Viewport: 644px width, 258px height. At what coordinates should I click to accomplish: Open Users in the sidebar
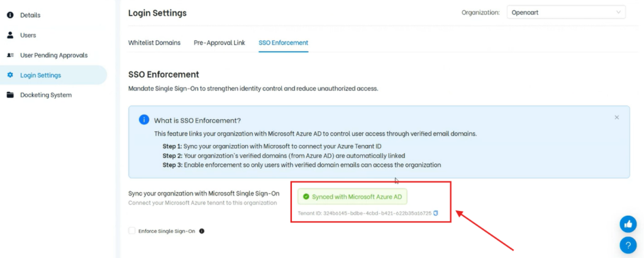[28, 35]
